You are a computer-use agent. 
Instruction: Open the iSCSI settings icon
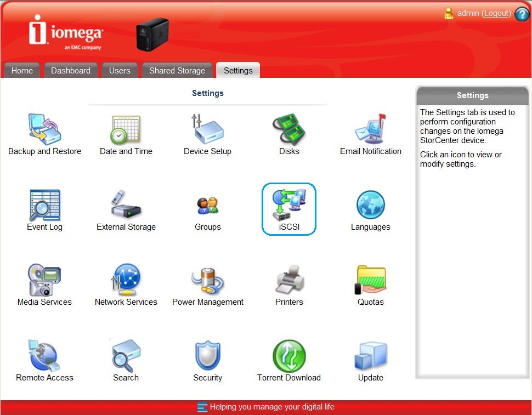pyautogui.click(x=289, y=205)
